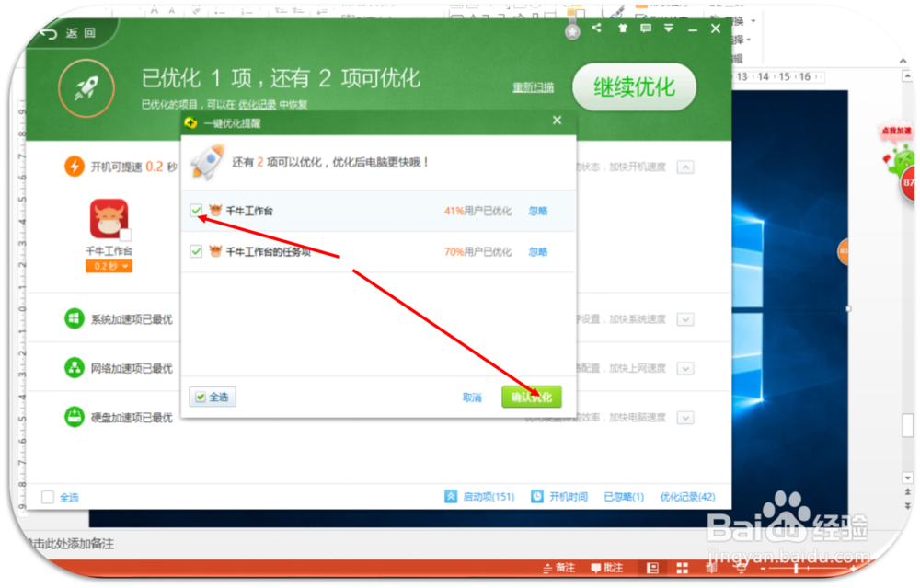Toggle PowerPoint 批注 comments button
This screenshot has width=920, height=588.
click(x=606, y=568)
